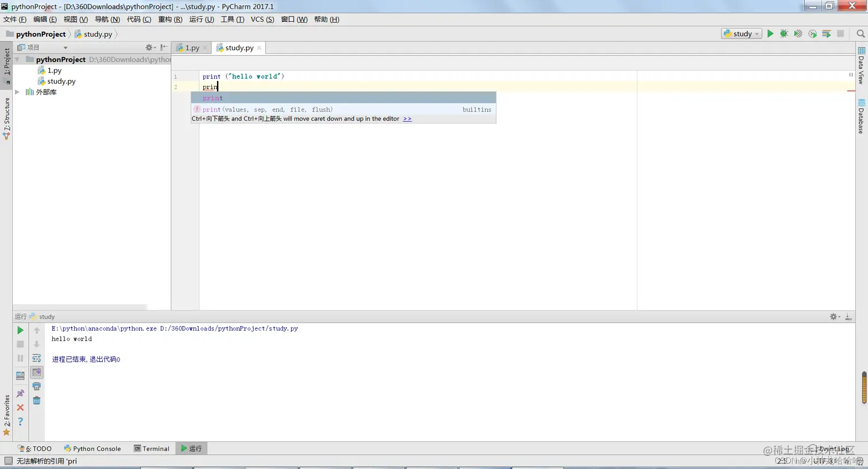The height and width of the screenshot is (469, 868).
Task: Close the Run tab with red X
Action: (20, 408)
